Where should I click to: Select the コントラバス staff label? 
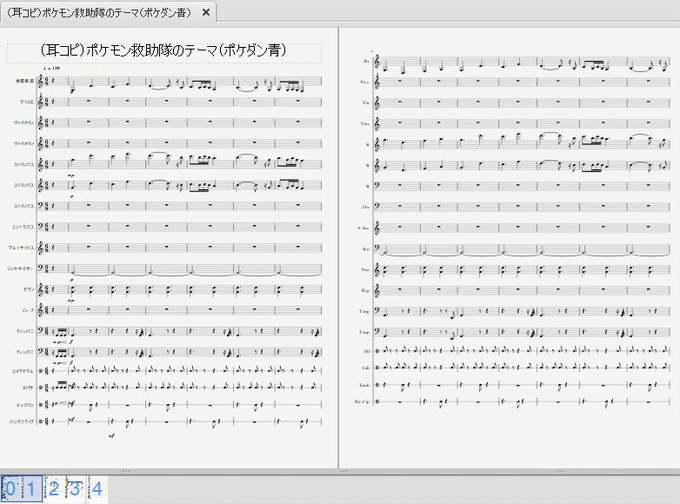[23, 227]
